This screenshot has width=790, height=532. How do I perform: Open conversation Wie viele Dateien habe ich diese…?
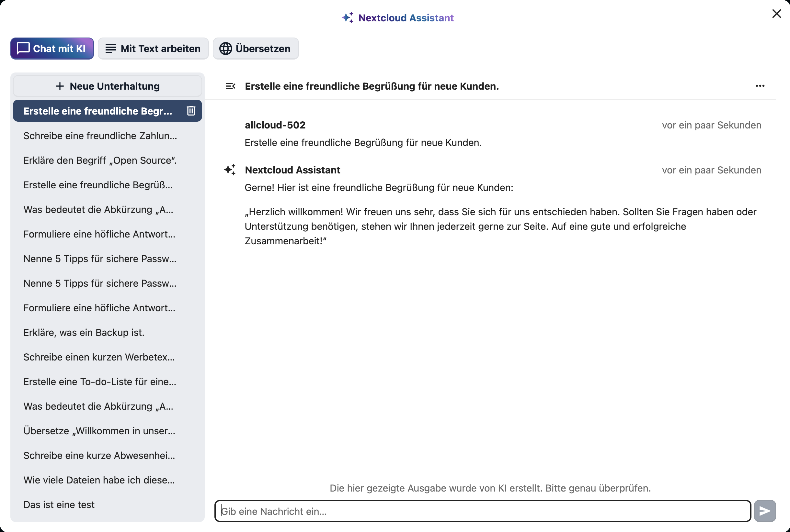(x=107, y=480)
